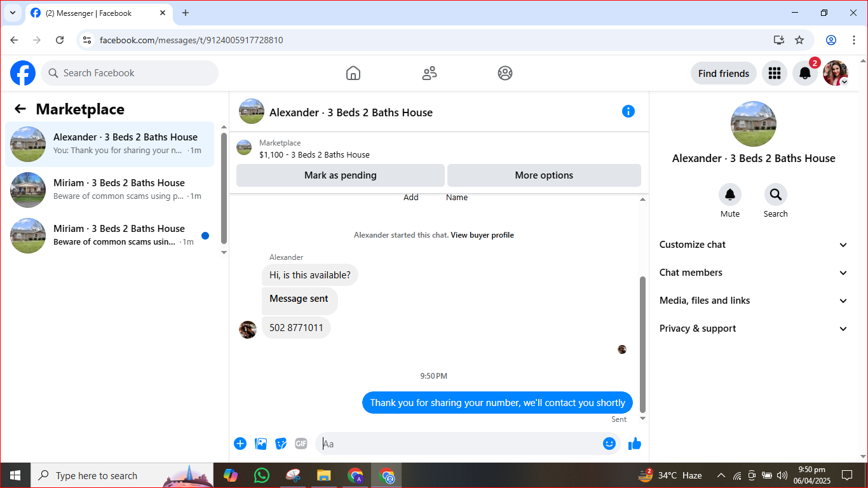The image size is (868, 488).
Task: Choose a GIF to send
Action: tap(301, 444)
